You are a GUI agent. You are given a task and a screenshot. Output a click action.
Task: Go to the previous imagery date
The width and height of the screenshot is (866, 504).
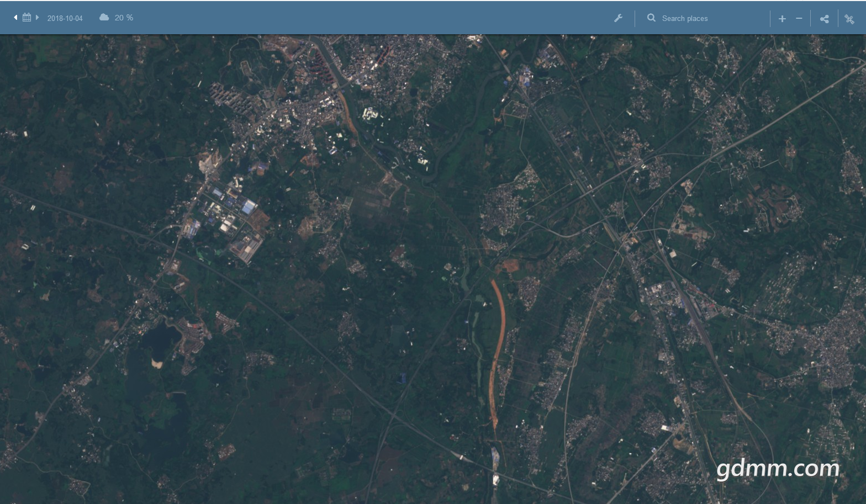[x=15, y=18]
